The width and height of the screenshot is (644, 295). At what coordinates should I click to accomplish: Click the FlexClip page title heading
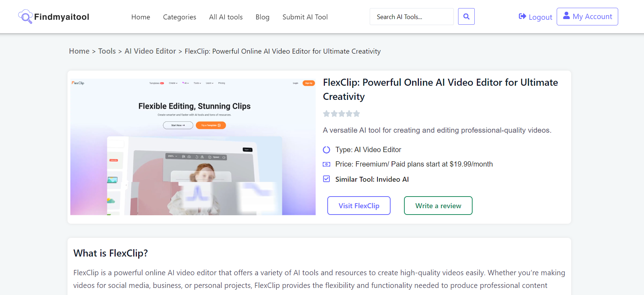pyautogui.click(x=440, y=89)
